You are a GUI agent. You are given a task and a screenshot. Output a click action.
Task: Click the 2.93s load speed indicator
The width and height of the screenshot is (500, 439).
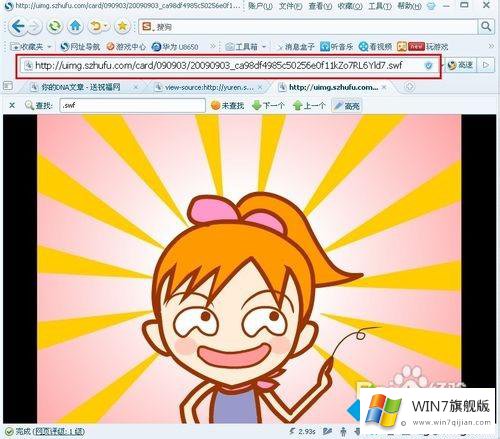pos(302,432)
